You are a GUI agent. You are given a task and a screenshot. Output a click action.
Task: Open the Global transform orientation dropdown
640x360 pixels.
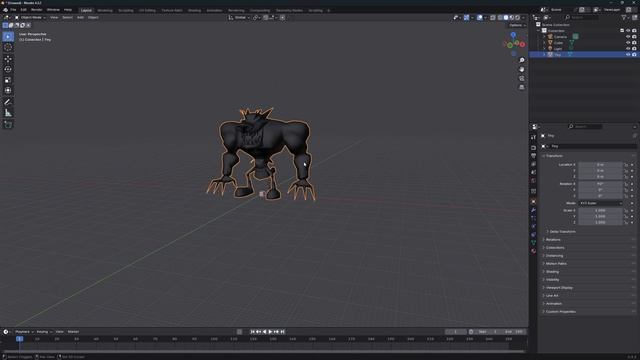[239, 18]
